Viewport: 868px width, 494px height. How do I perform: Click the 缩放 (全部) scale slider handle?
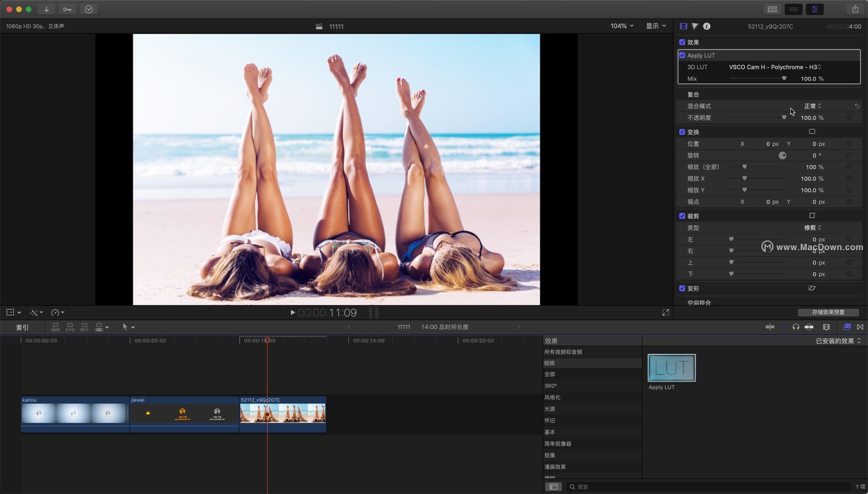coord(744,167)
